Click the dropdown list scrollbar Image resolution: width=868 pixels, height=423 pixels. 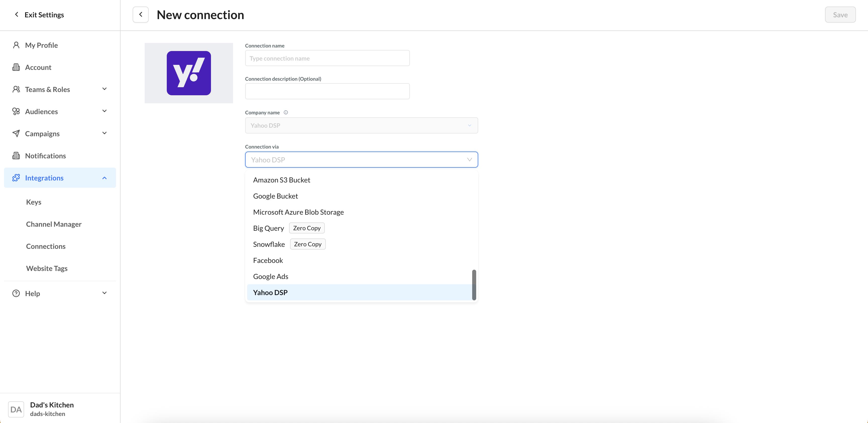[474, 285]
